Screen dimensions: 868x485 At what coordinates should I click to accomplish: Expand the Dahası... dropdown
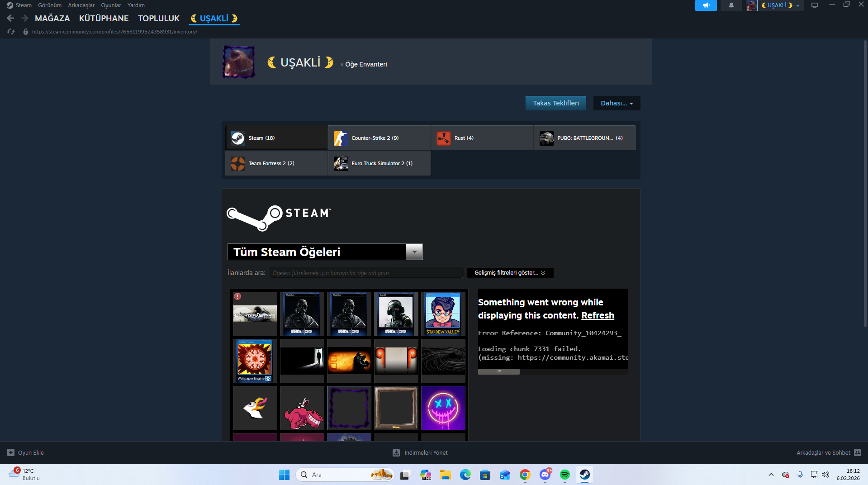(617, 103)
